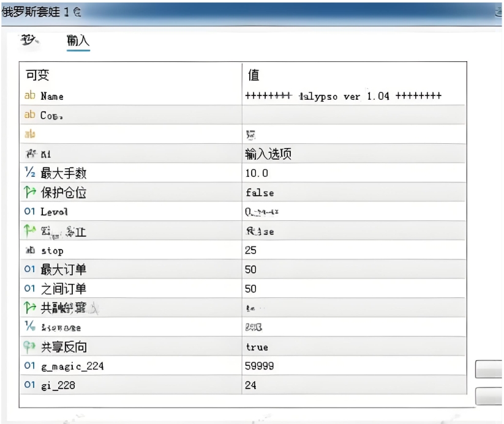Edit the 最大订单 value 50
This screenshot has width=504, height=424.
pos(250,269)
